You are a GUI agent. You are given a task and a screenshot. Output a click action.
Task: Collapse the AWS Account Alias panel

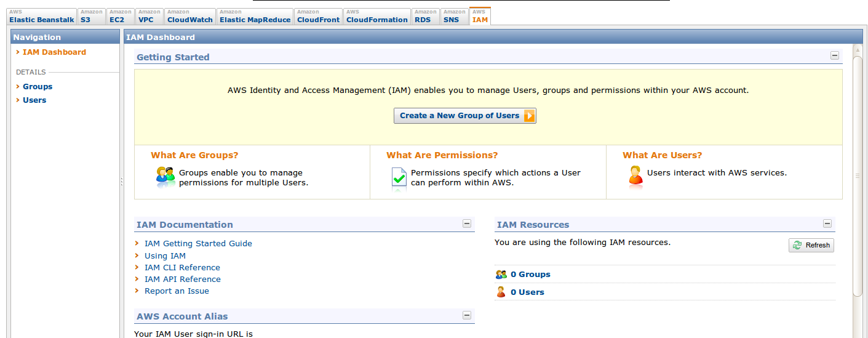tap(467, 315)
